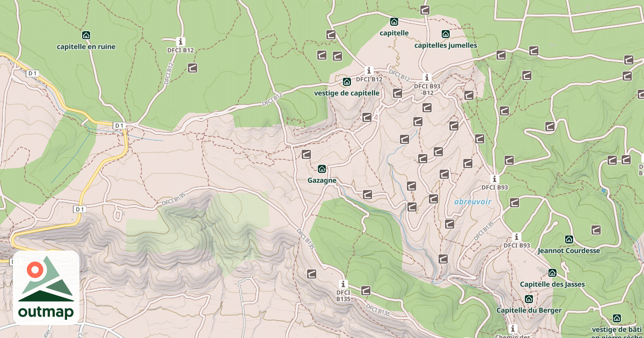Open the 'vestige de bâti' hut icon

(x=617, y=318)
